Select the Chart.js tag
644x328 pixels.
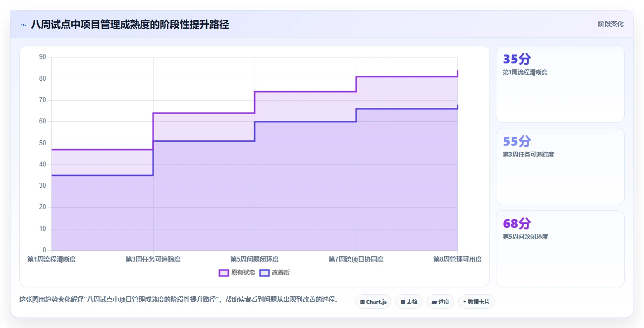(x=373, y=302)
